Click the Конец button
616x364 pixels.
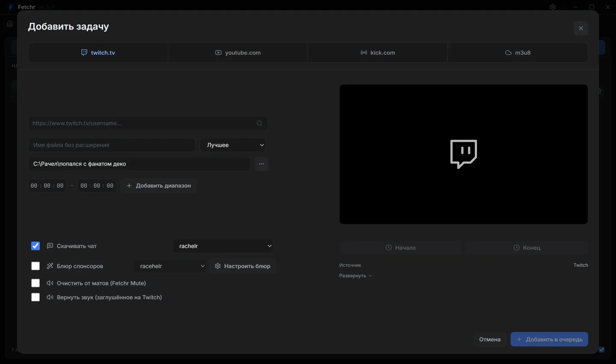point(527,248)
